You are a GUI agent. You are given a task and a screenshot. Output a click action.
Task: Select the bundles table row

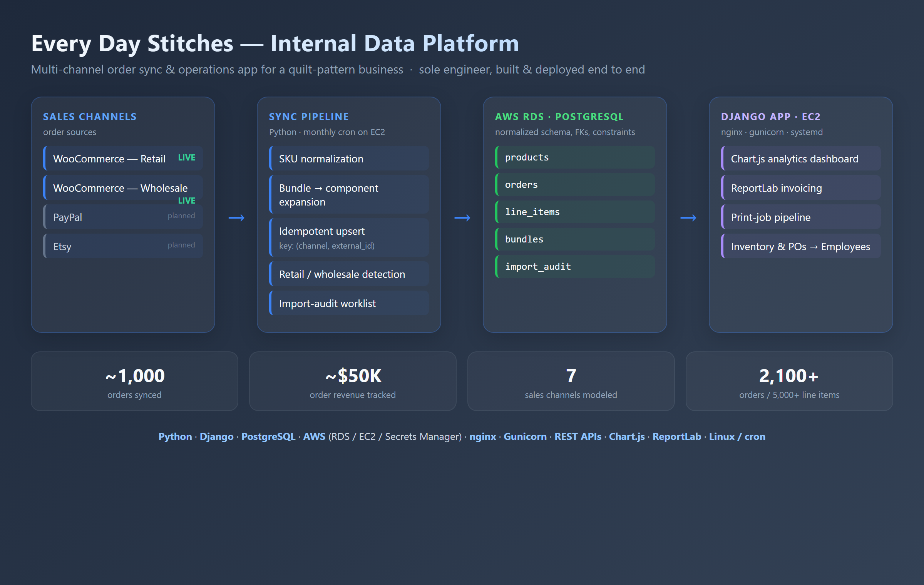click(575, 239)
